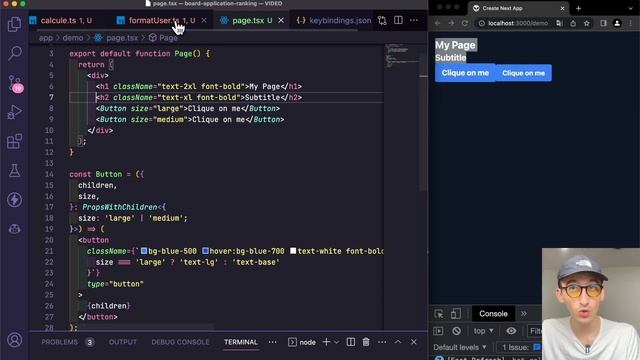Viewport: 640px width, 360px height.
Task: Click the large 'Clique on me' button
Action: click(x=465, y=73)
